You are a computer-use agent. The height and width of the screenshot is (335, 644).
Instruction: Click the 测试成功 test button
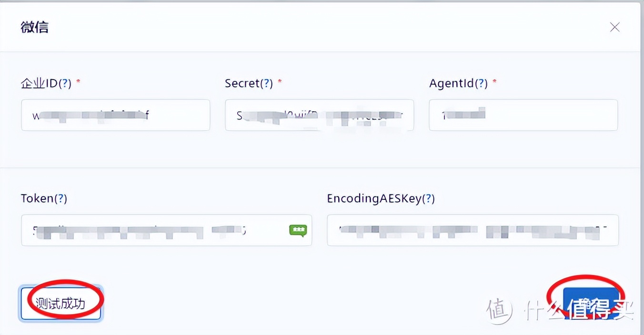click(x=60, y=303)
